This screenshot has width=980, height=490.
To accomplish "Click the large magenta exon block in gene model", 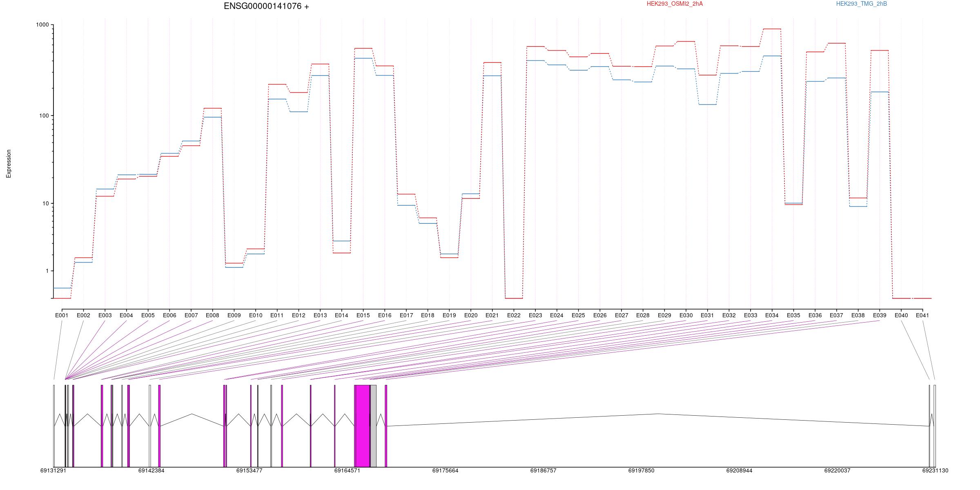I will pyautogui.click(x=363, y=426).
